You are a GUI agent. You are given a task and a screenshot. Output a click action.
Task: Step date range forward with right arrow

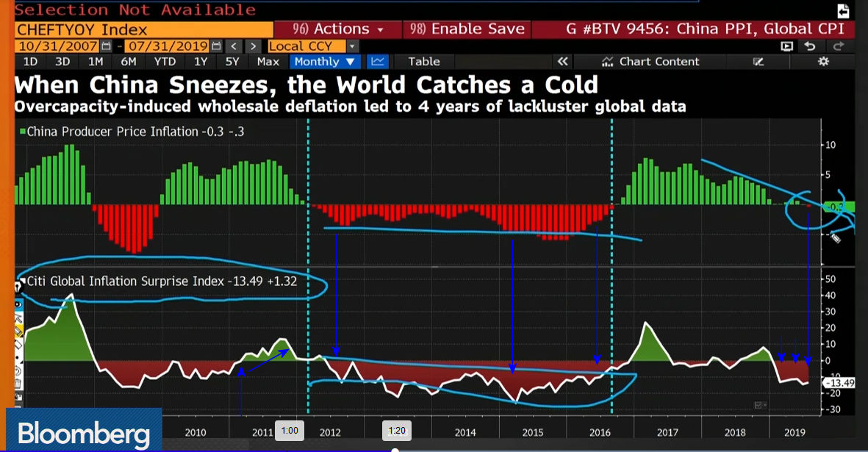point(253,46)
